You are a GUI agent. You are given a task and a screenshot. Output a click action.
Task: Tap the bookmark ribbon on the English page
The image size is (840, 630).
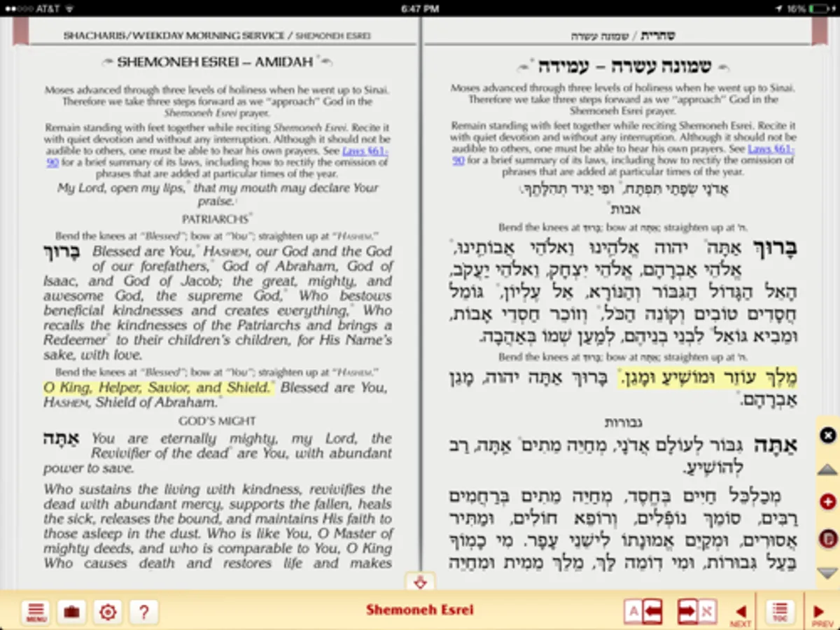(x=20, y=31)
